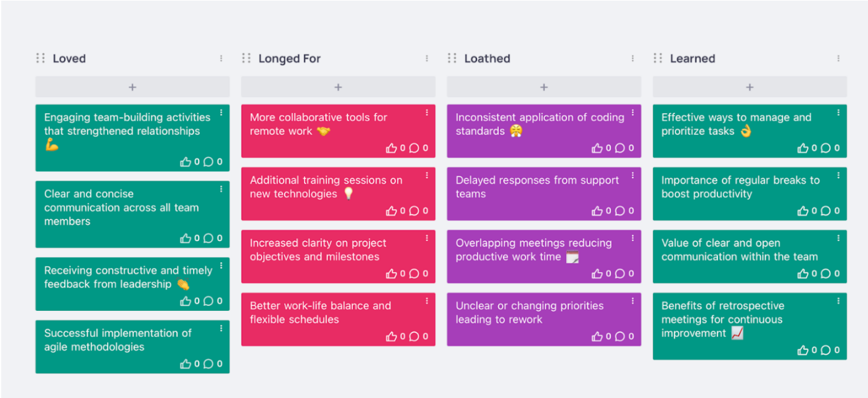Viewport: 868px width, 398px height.
Task: Click the grip icon next to Learned
Action: 658,59
